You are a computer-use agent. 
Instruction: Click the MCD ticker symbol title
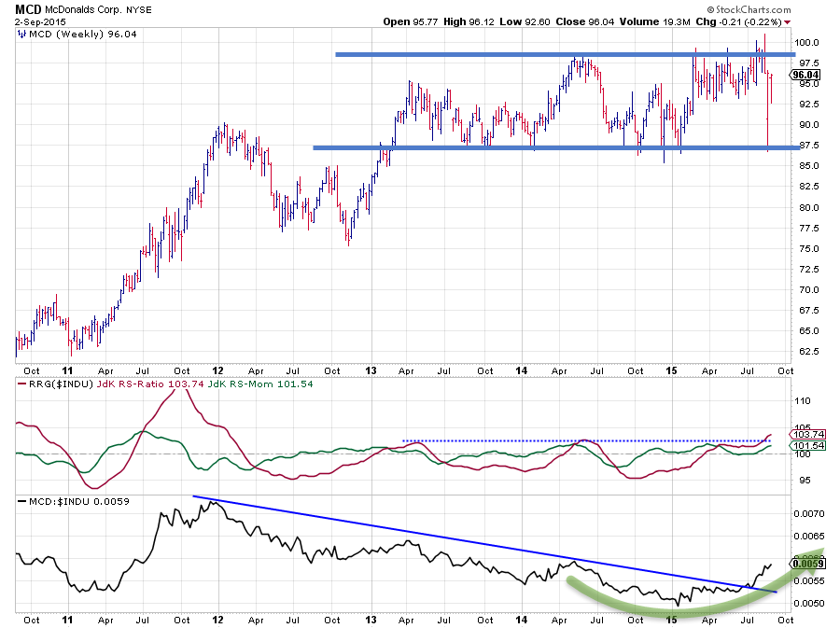click(28, 9)
